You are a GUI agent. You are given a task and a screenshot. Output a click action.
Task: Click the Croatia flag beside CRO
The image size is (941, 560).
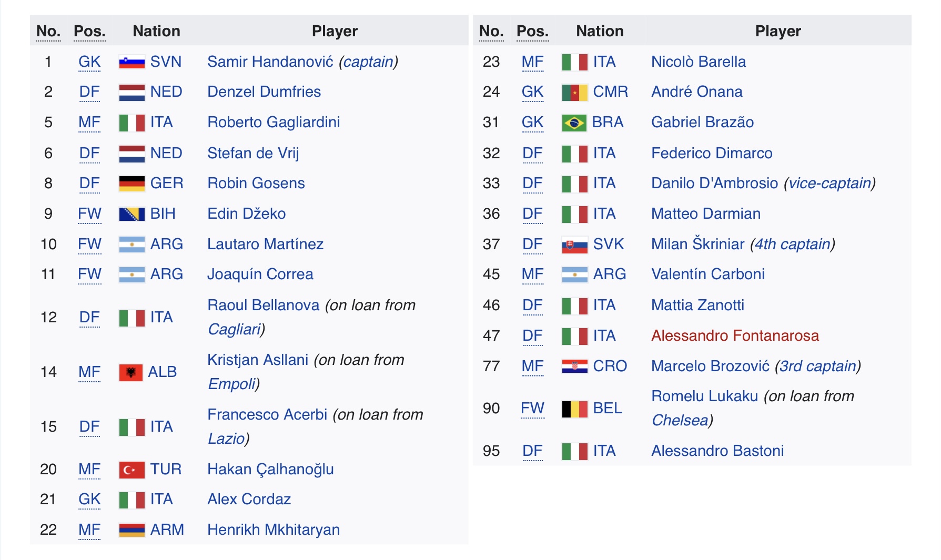(574, 366)
